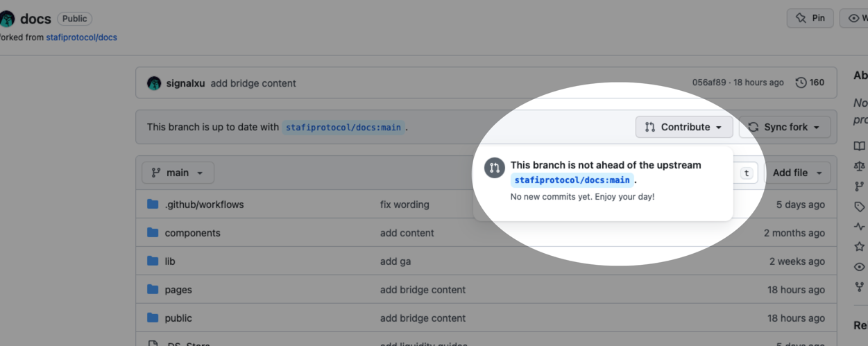Viewport: 868px width, 346px height.
Task: Open 'add content' commit message for components
Action: 407,233
